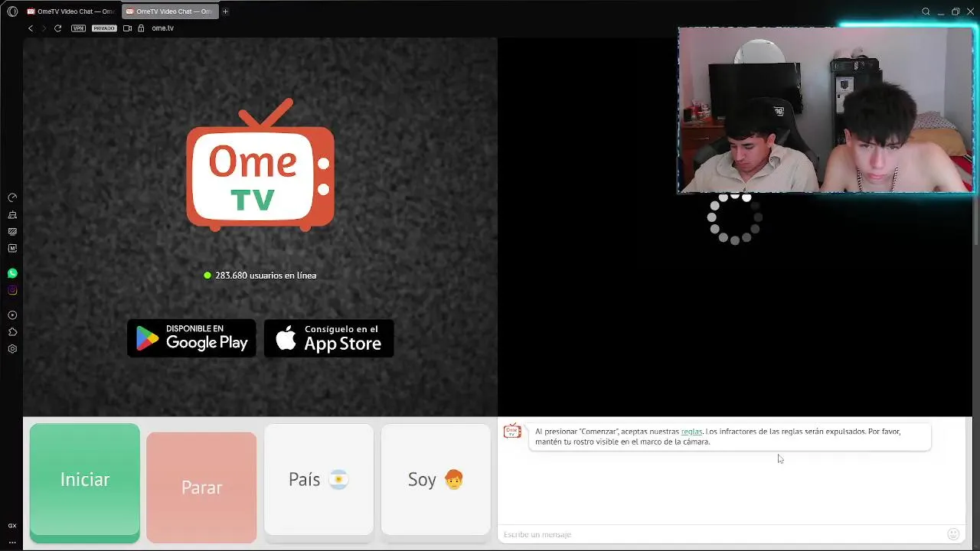980x551 pixels.
Task: Open camera permission icon in address bar
Action: click(127, 28)
